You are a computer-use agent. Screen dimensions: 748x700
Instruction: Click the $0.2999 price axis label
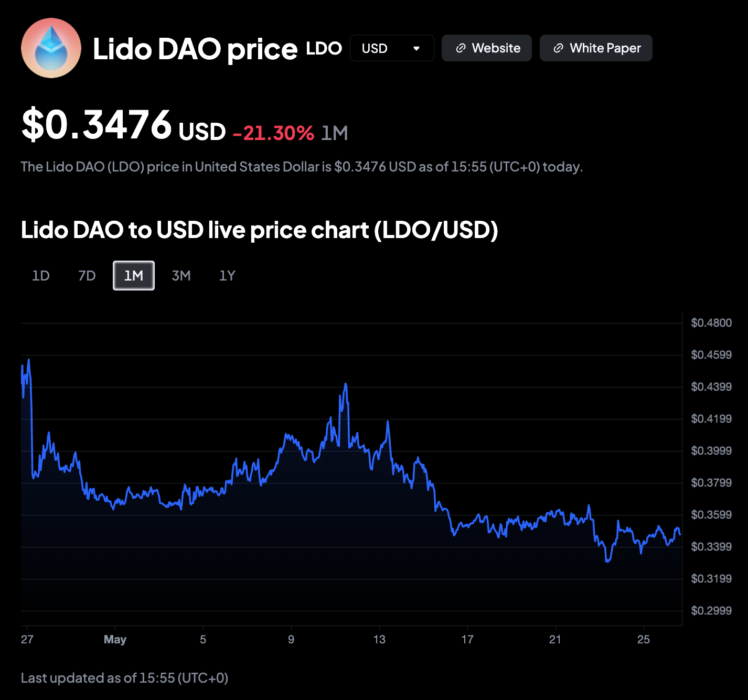coord(711,610)
